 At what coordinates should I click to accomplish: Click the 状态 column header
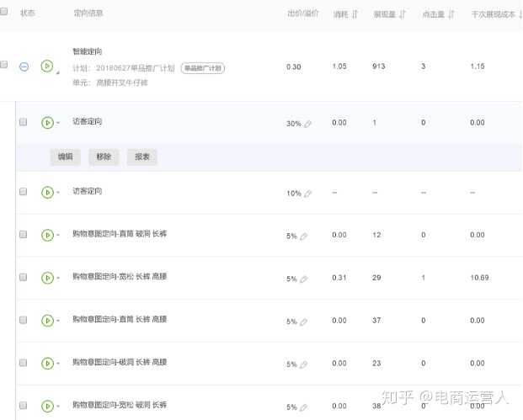pos(28,13)
